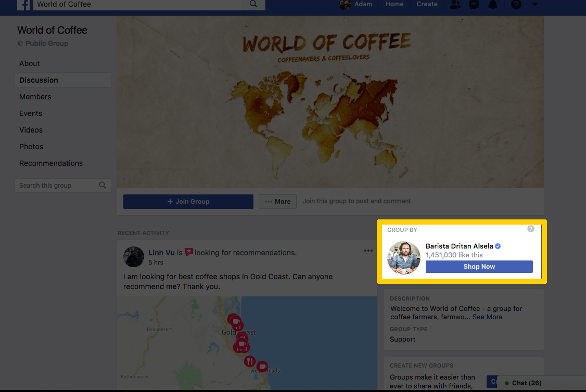Open the friend requests icon
586x392 pixels.
pyautogui.click(x=455, y=5)
